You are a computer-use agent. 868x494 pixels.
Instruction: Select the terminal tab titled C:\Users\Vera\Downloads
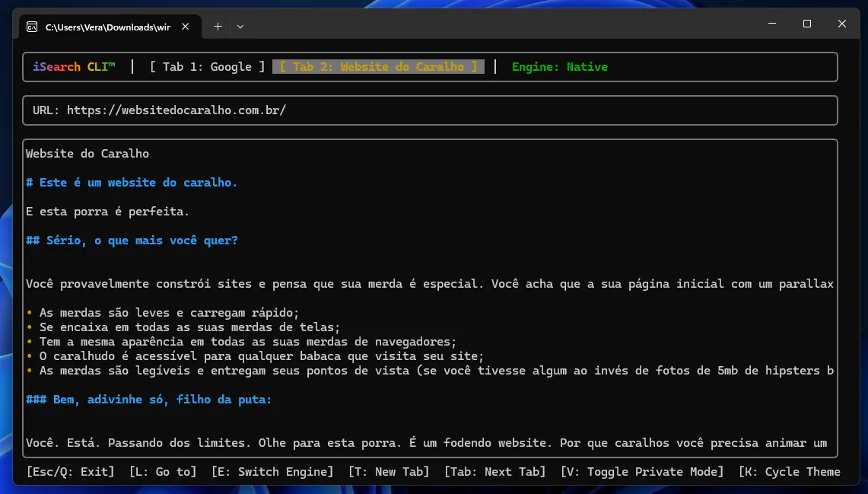[110, 27]
